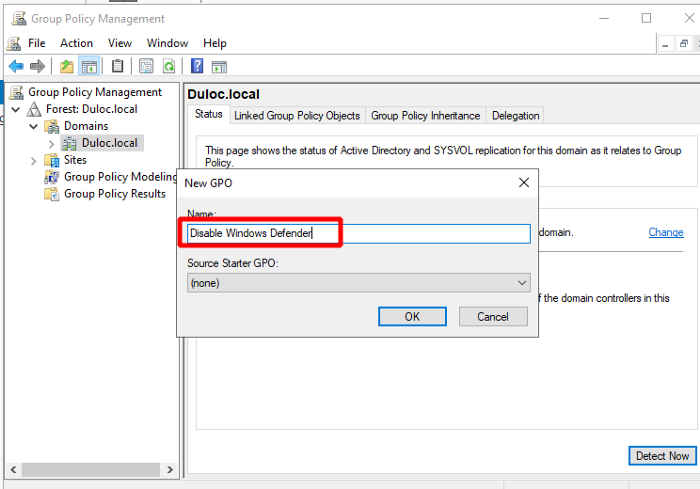Click the tree pane horizontal scrollbar thumb
The image size is (700, 489).
91,470
